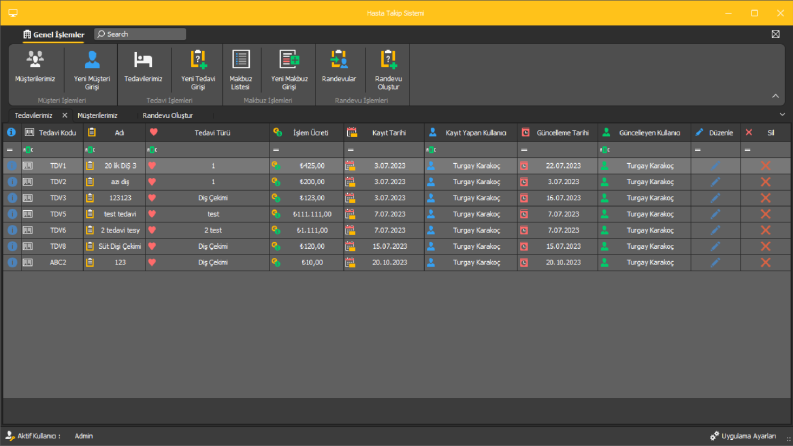Delete row TDV8 with the red X
Image resolution: width=793 pixels, height=446 pixels.
point(766,247)
